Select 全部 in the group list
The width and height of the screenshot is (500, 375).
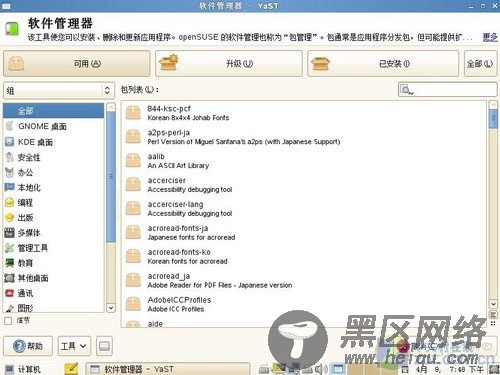53,111
